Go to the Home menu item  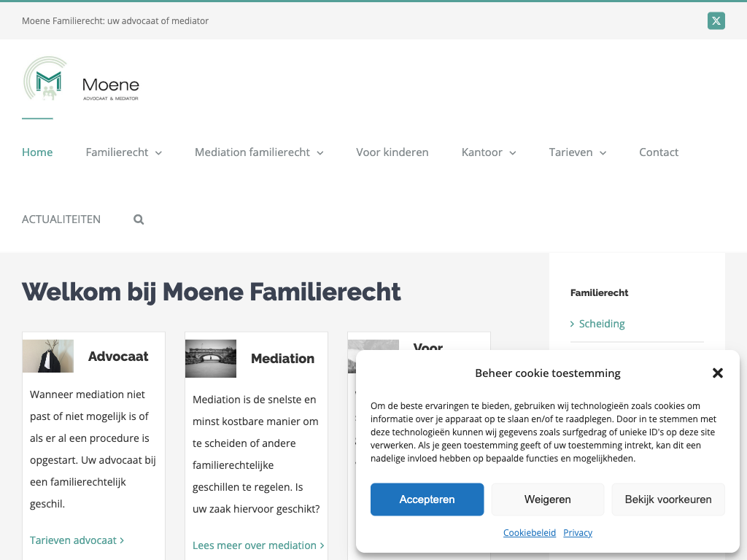pyautogui.click(x=37, y=152)
